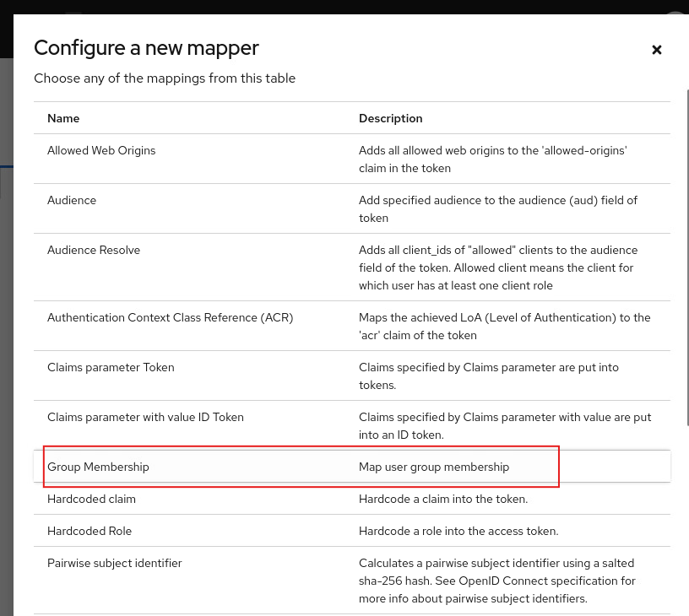This screenshot has height=616, width=689.
Task: Click the Allowed Web Origins description text
Action: (492, 159)
